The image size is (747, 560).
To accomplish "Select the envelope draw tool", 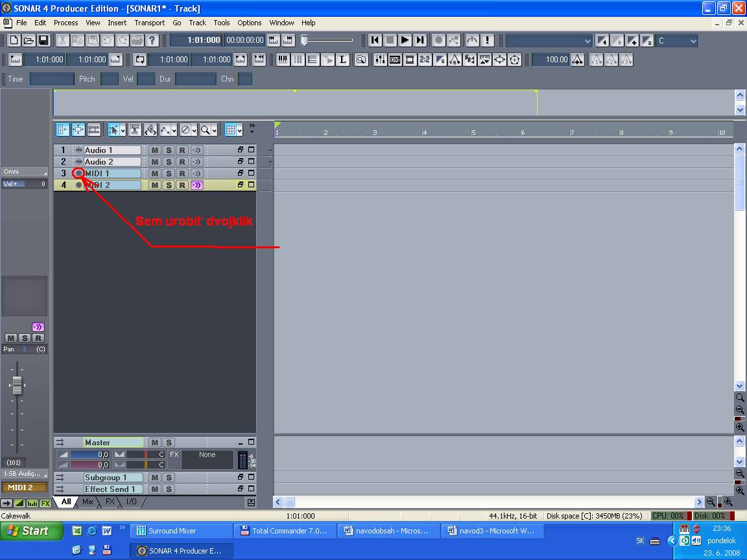I will (165, 130).
